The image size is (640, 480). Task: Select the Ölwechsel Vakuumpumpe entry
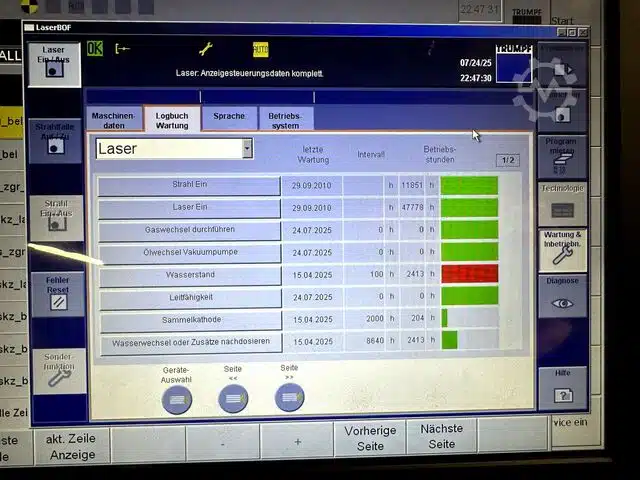click(x=190, y=252)
